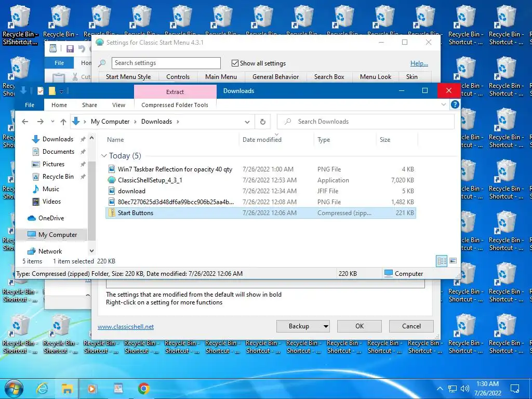Expand the Explorer ribbon chevron
Viewport: 532px width, 399px height.
(x=444, y=104)
